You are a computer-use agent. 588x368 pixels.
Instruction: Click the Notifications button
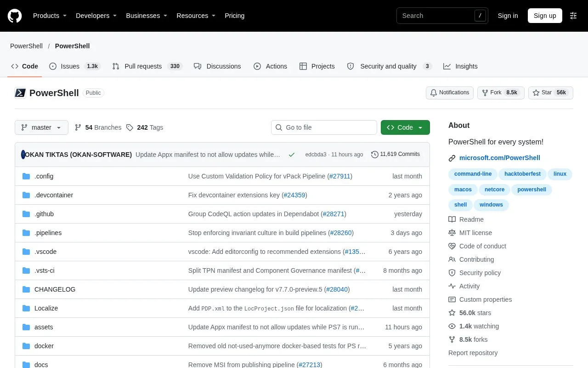tap(450, 92)
